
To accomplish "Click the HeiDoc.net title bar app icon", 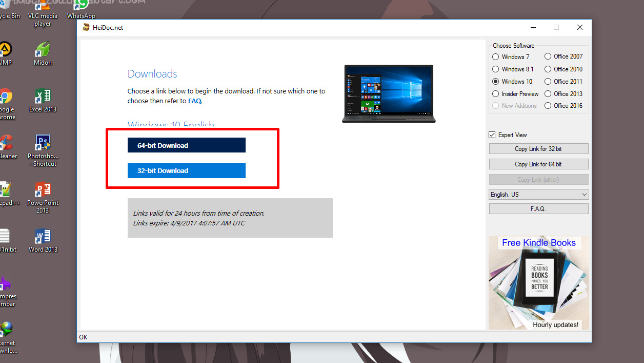I will point(86,28).
